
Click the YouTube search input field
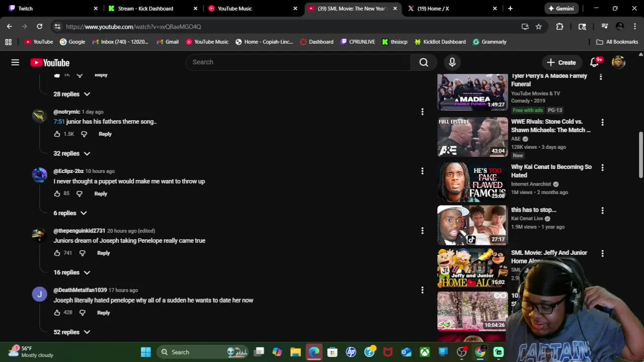pyautogui.click(x=298, y=62)
